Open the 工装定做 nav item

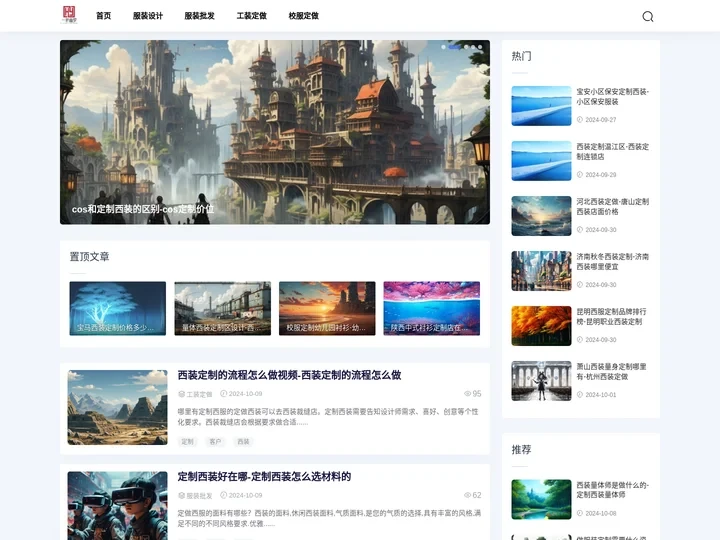click(252, 16)
